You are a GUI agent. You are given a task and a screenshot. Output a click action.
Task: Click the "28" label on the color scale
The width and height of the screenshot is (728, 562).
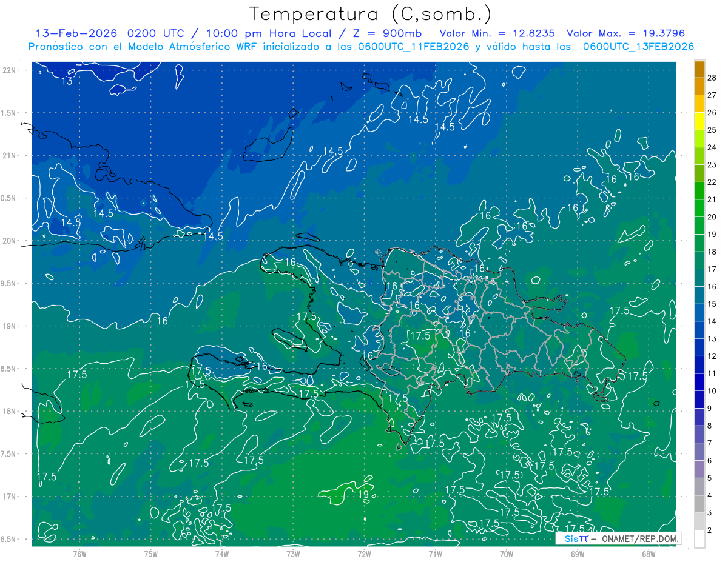click(712, 78)
